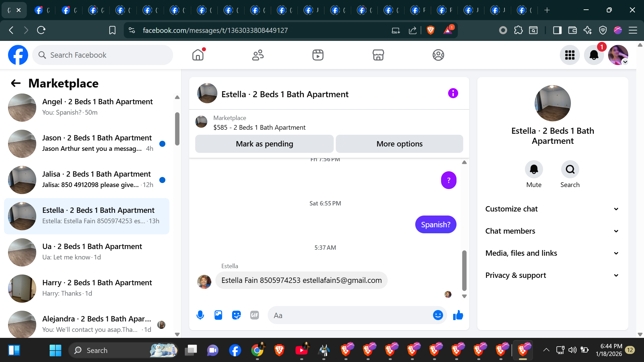
Task: Send a thumbs-up like
Action: (458, 315)
